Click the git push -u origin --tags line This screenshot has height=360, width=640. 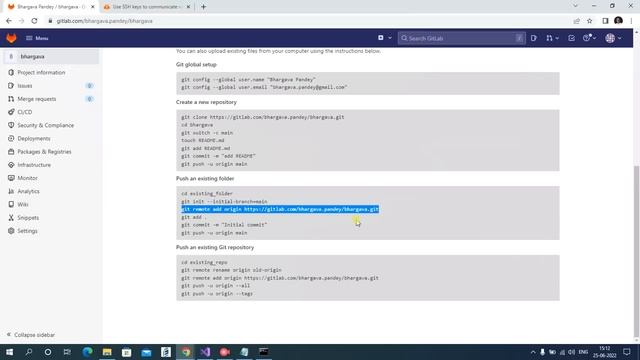pos(217,294)
